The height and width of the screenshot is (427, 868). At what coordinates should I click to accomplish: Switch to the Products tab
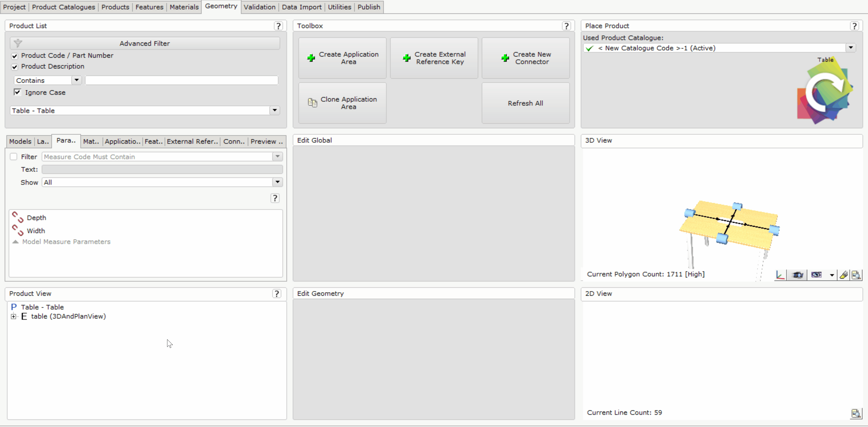tap(115, 7)
